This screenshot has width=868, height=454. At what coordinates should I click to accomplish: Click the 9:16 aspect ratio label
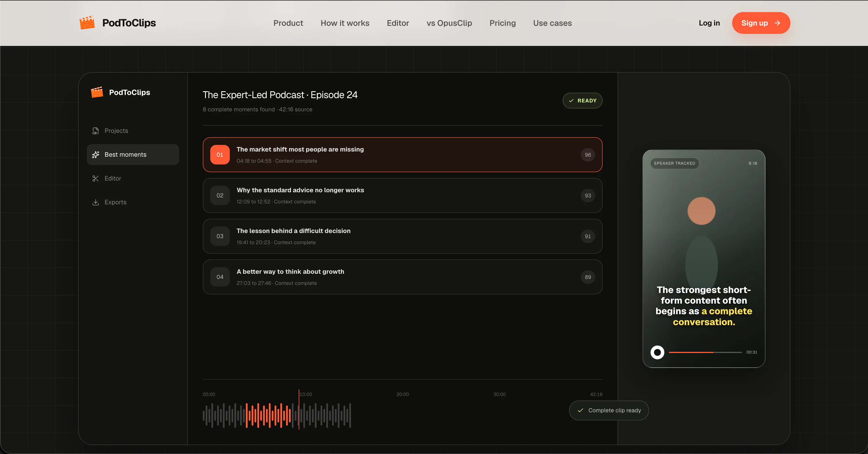coord(753,163)
